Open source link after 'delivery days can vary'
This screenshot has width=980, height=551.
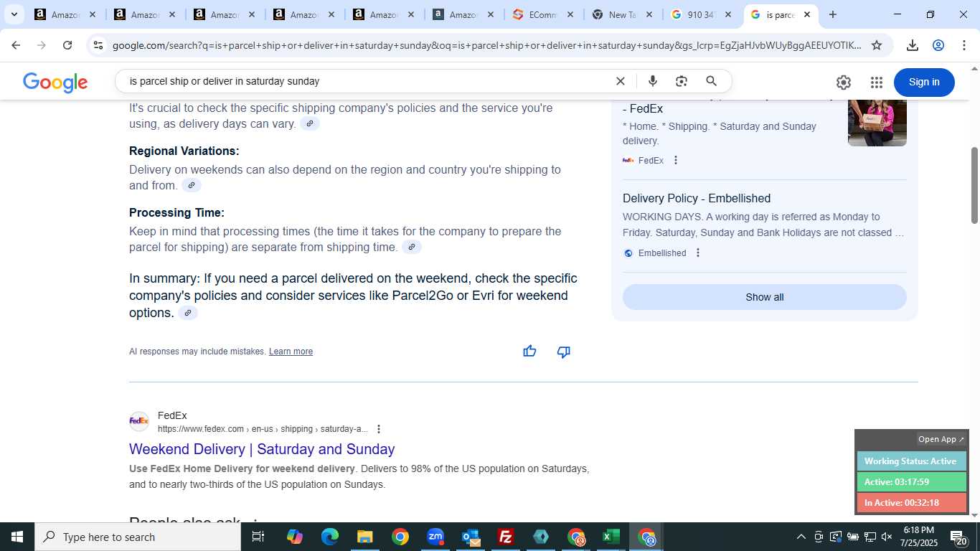(310, 124)
